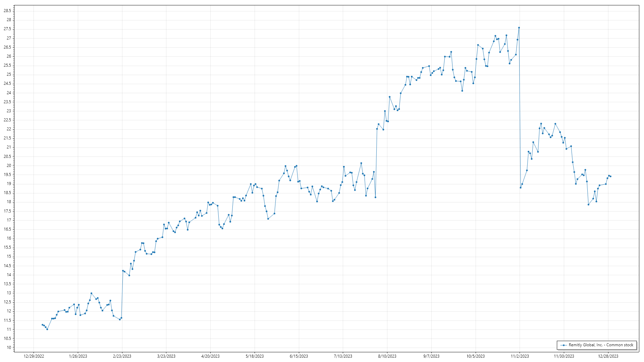644x362 pixels.
Task: Click the 12/28/2023 x-axis date label
Action: pos(608,356)
